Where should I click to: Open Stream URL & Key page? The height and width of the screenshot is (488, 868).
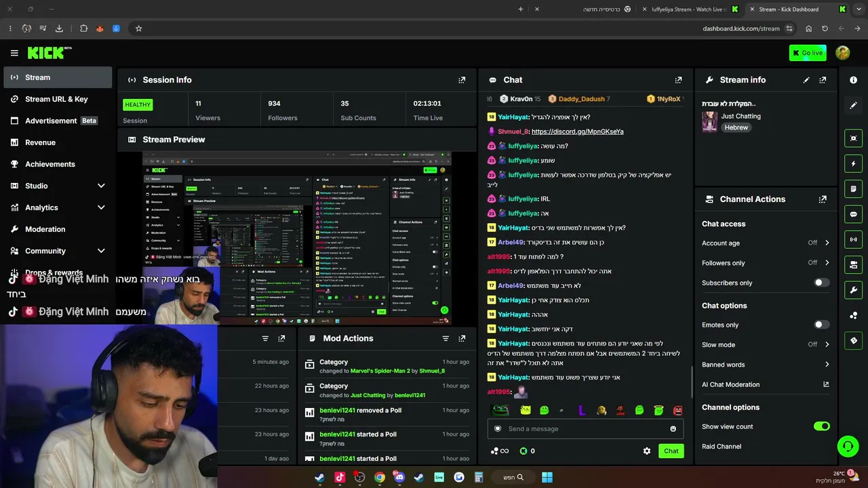[x=58, y=99]
